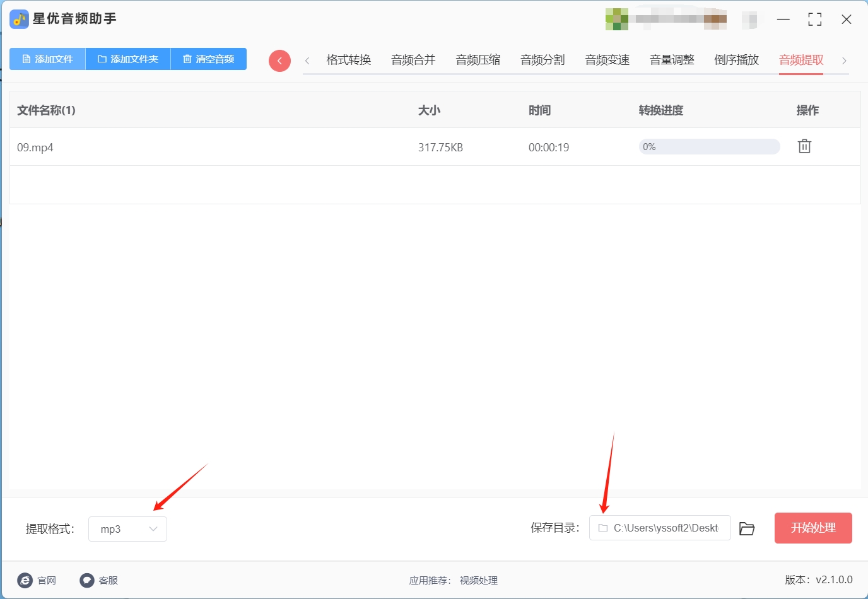
Task: Click the 文件名称(1) column header
Action: click(x=46, y=110)
